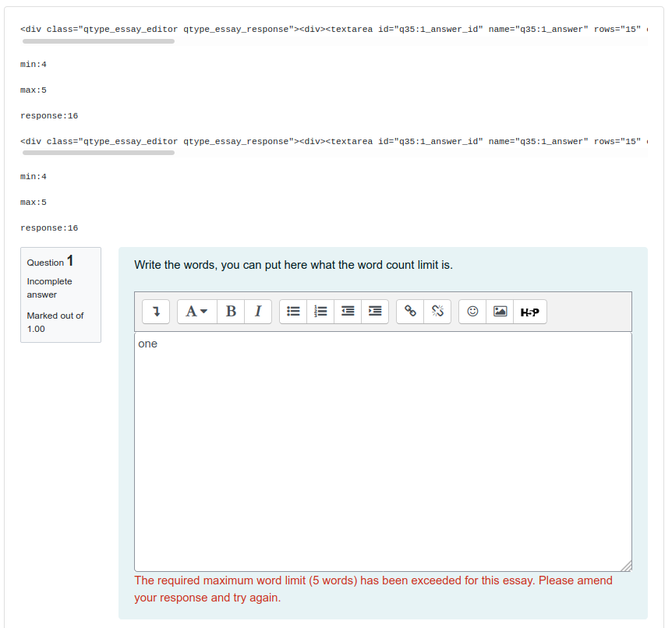Click the 'Incomplete answer' status text
Viewport: 672px width, 628px height.
click(x=49, y=288)
